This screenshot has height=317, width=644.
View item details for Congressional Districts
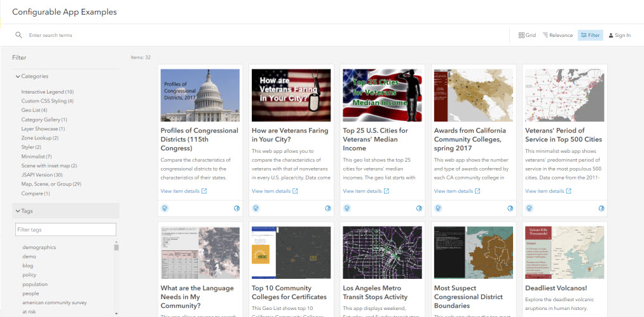(180, 191)
